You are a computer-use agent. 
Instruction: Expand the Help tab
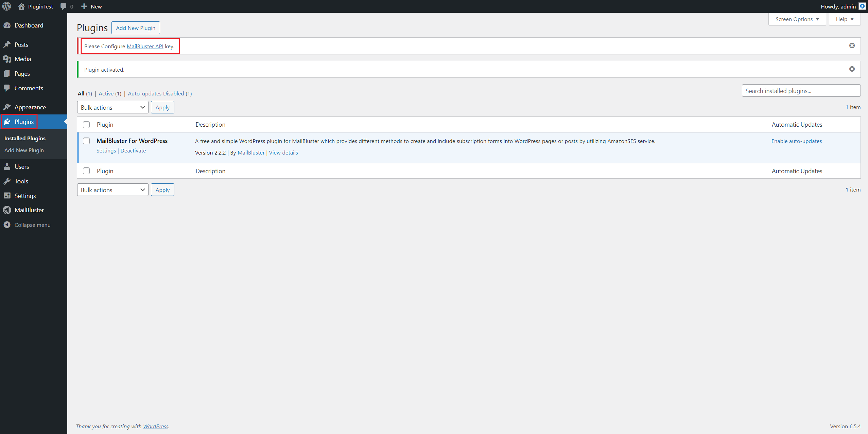[844, 19]
